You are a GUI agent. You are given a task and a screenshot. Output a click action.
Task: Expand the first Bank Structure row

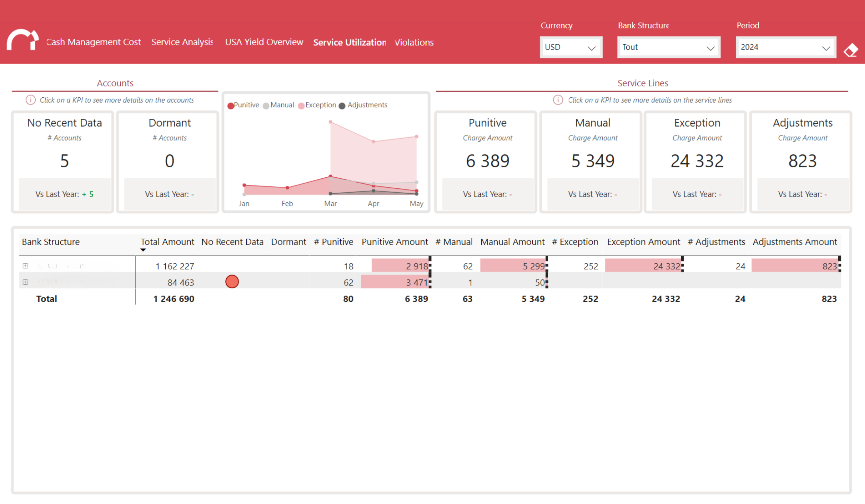coord(25,266)
